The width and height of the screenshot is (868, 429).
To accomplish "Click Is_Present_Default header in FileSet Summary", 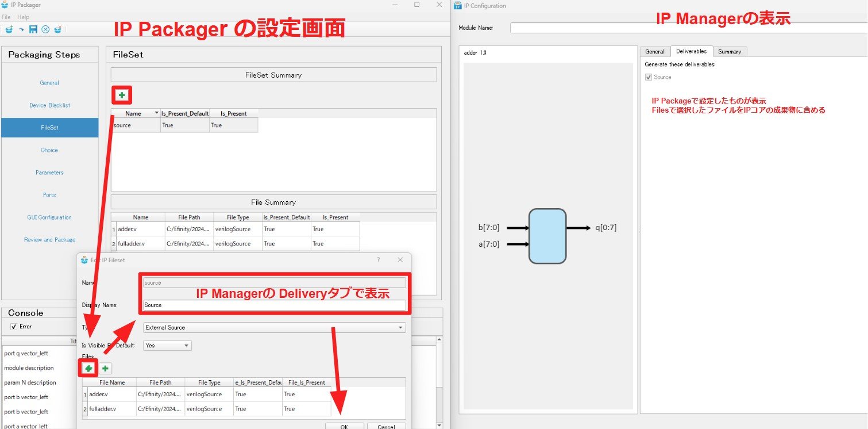I will [x=185, y=113].
